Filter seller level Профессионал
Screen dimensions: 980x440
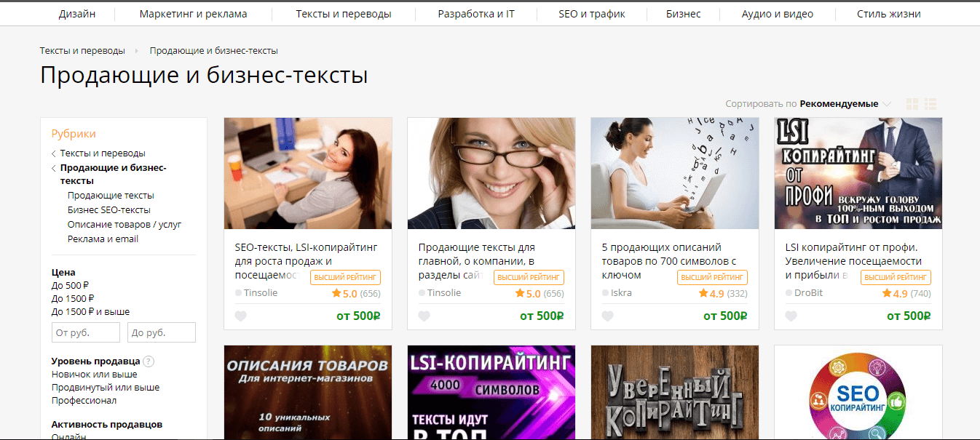[x=84, y=401]
